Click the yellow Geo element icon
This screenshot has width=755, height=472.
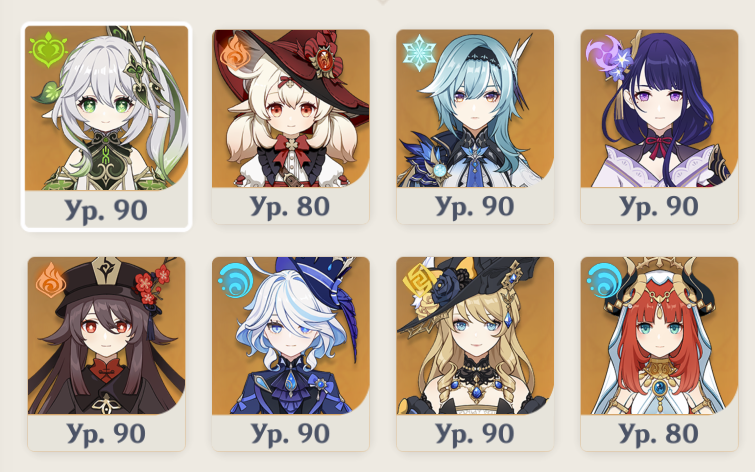418,281
